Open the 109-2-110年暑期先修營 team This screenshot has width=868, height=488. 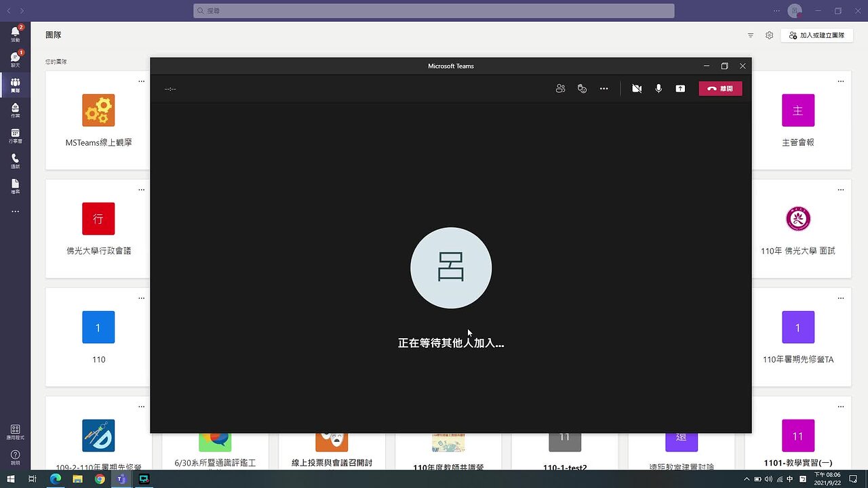[98, 437]
